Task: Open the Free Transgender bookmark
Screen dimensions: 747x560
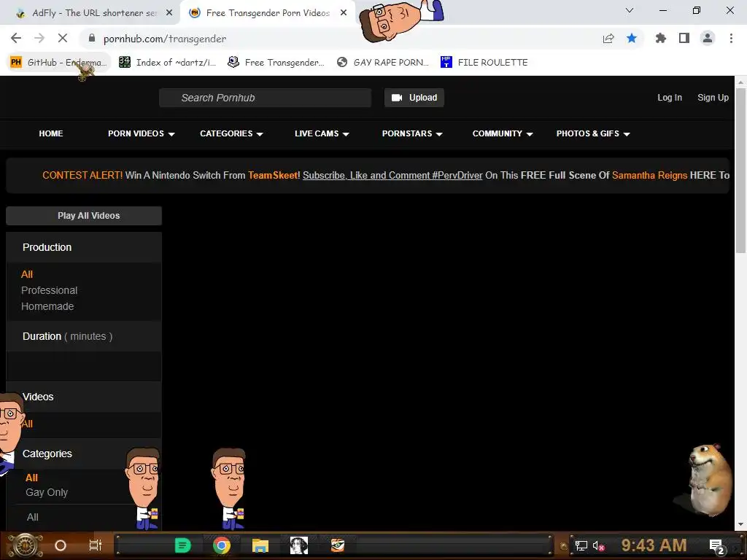Action: pyautogui.click(x=276, y=63)
